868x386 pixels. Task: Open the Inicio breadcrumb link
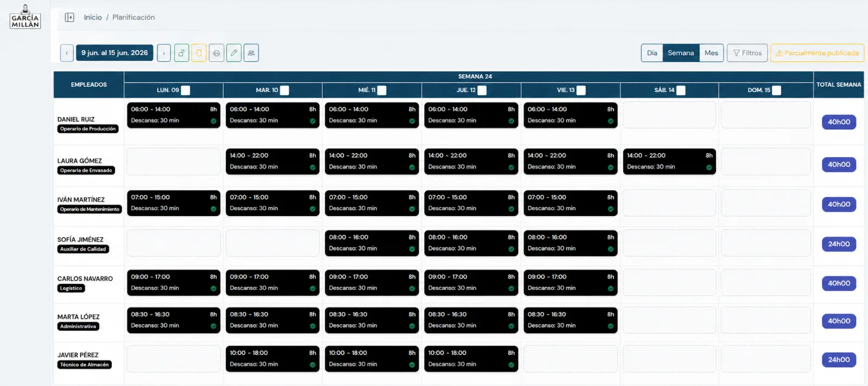pos(93,17)
